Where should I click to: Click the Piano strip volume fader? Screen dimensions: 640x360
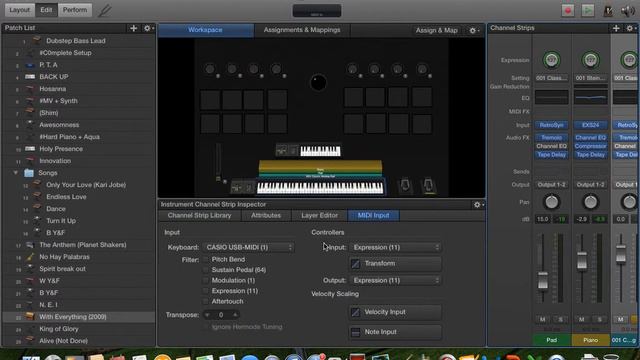click(x=582, y=260)
